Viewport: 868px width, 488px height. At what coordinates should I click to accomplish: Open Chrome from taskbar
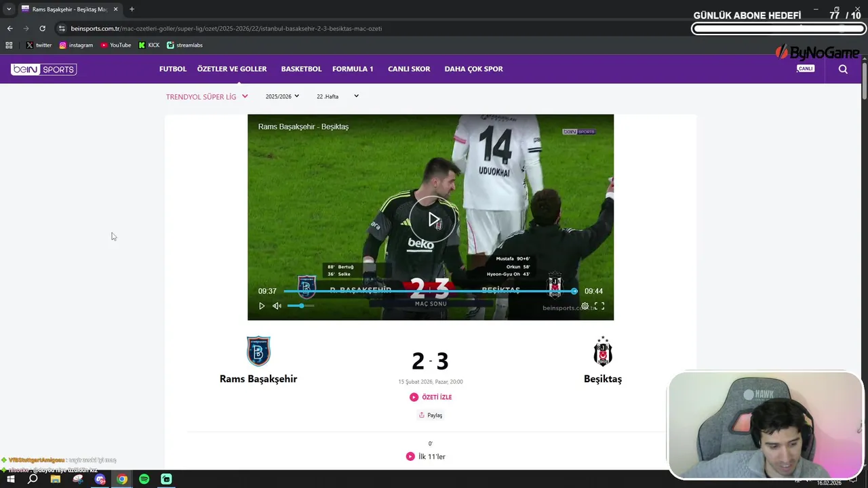tap(122, 479)
